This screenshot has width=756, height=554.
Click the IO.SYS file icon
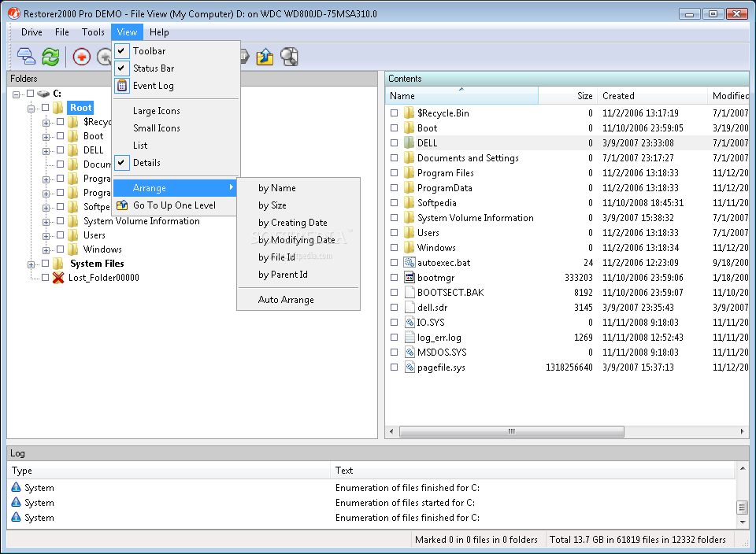pyautogui.click(x=409, y=323)
